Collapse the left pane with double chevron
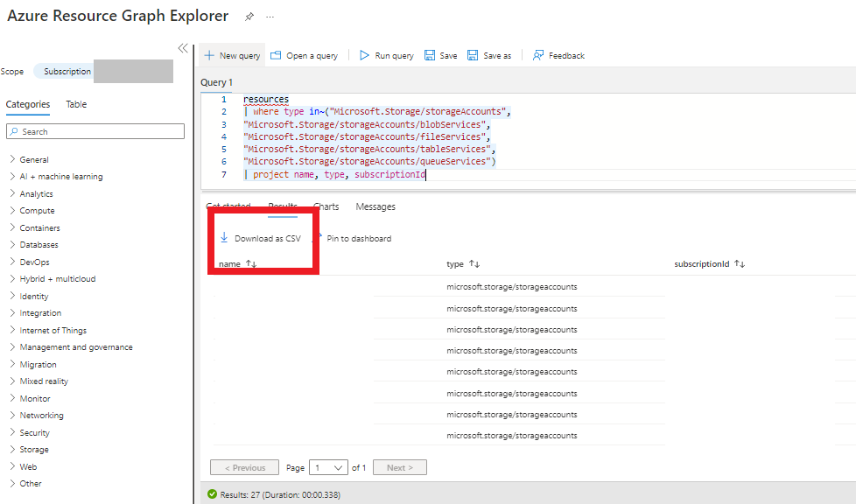 (183, 48)
